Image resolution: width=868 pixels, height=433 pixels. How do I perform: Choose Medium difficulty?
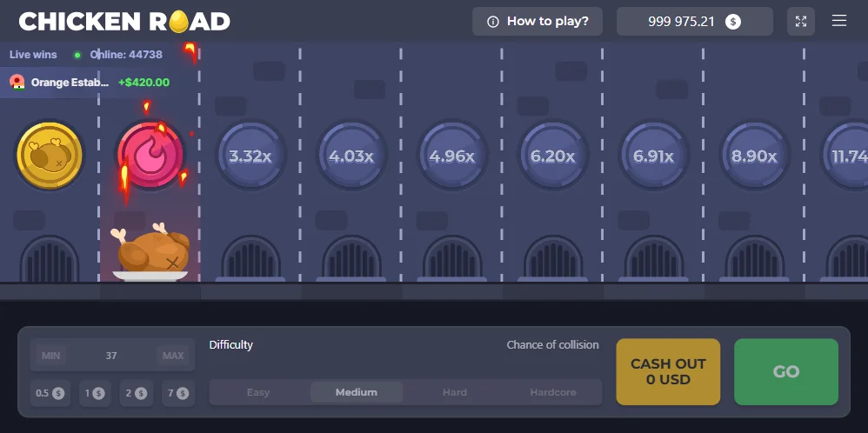pos(357,392)
